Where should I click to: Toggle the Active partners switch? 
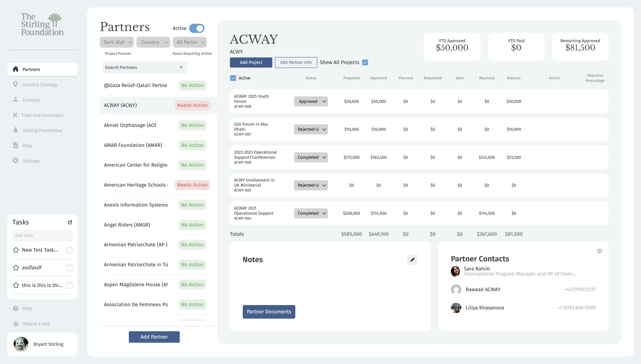[x=197, y=28]
